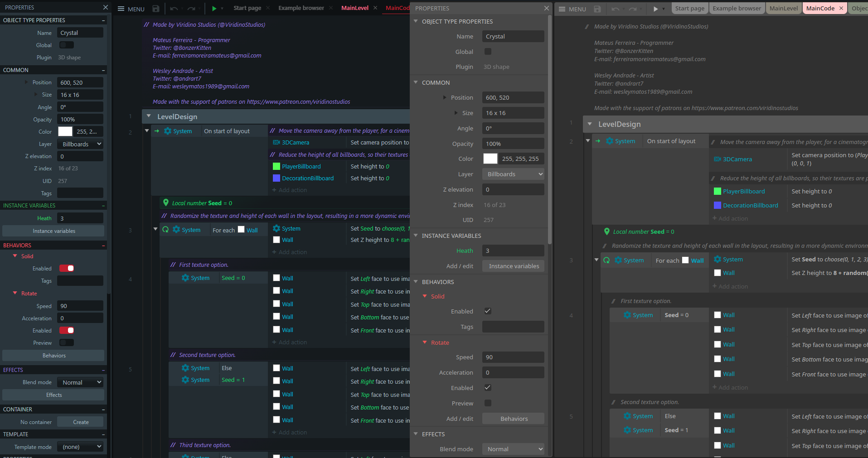The image size is (868, 458).
Task: Enable the Rotate Preview checkbox
Action: pyautogui.click(x=488, y=403)
